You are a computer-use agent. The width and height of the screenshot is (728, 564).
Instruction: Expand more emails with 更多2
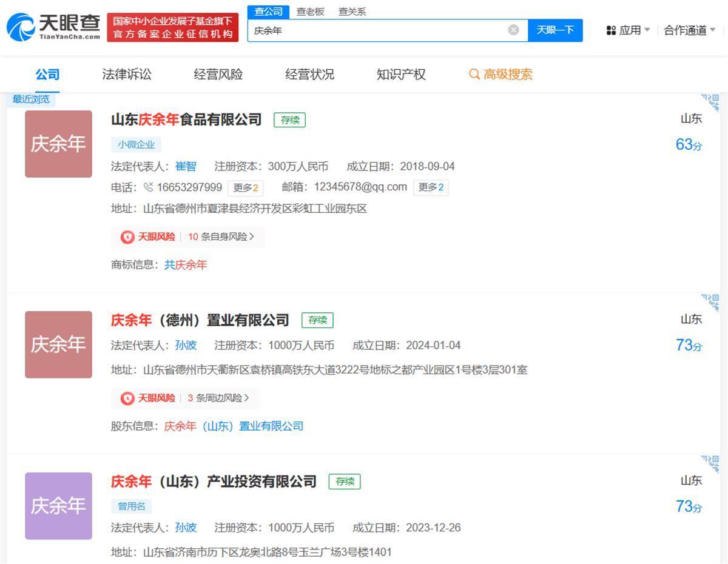tap(431, 187)
